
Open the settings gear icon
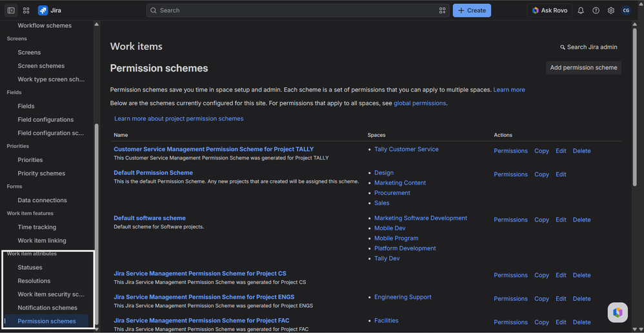(x=610, y=10)
